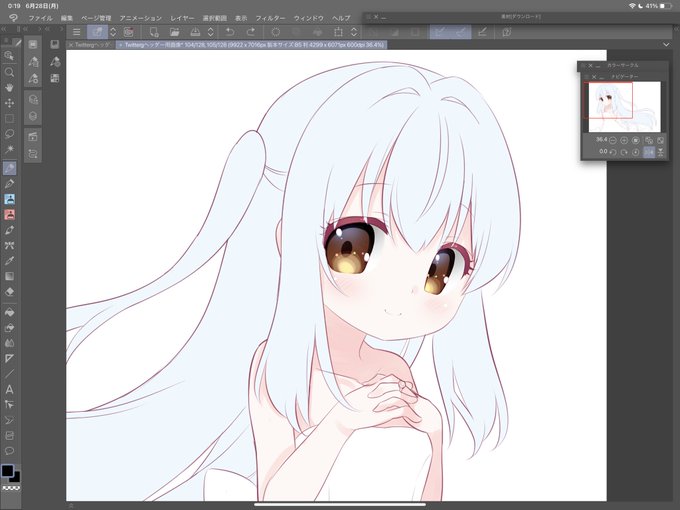Viewport: 680px width, 510px height.
Task: Click the transparent color swatch
Action: [11, 488]
